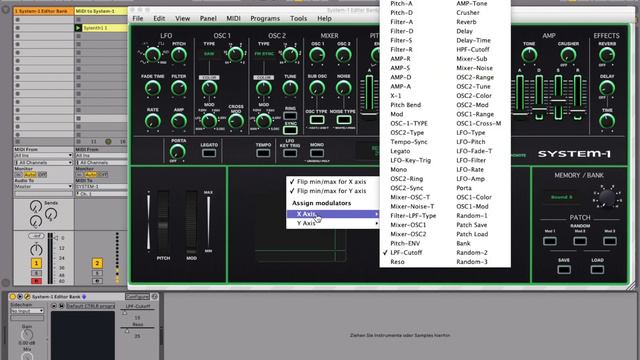The image size is (640, 360).
Task: Select Pitch Bend from the modulator list
Action: (x=406, y=105)
